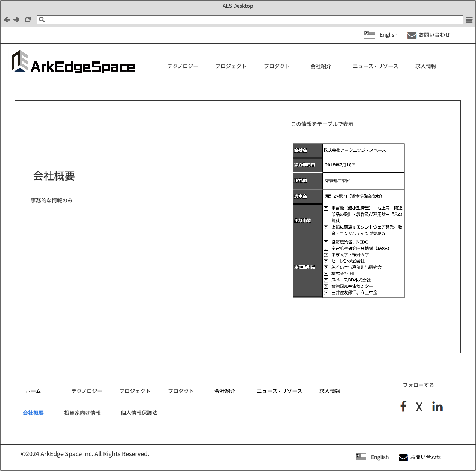Viewport: 476px width, 471px height.
Task: Go to ホーム in footer
Action: tap(33, 391)
